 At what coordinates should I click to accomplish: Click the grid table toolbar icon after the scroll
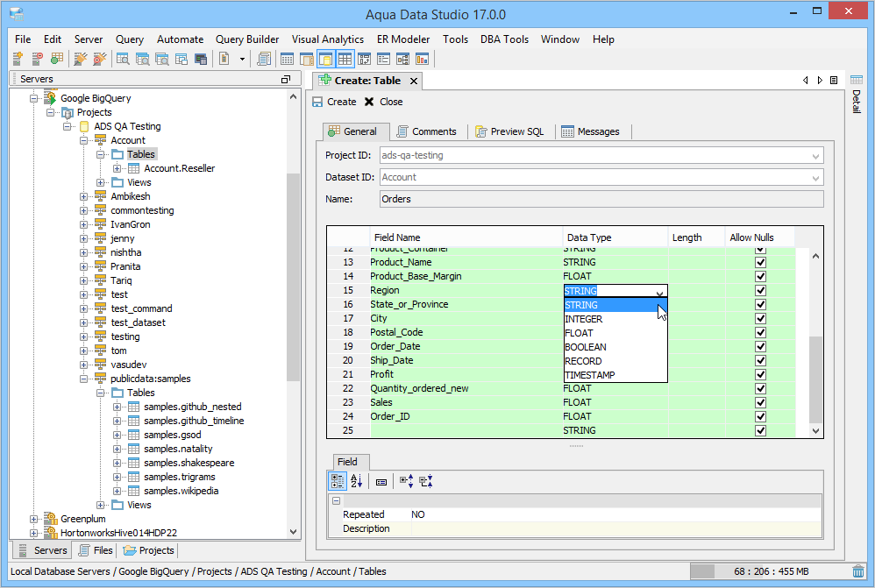287,59
